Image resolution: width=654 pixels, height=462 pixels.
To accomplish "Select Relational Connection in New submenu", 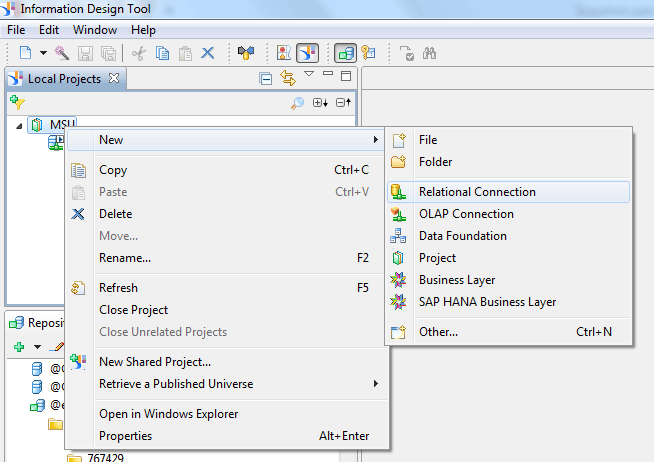I will pyautogui.click(x=508, y=192).
